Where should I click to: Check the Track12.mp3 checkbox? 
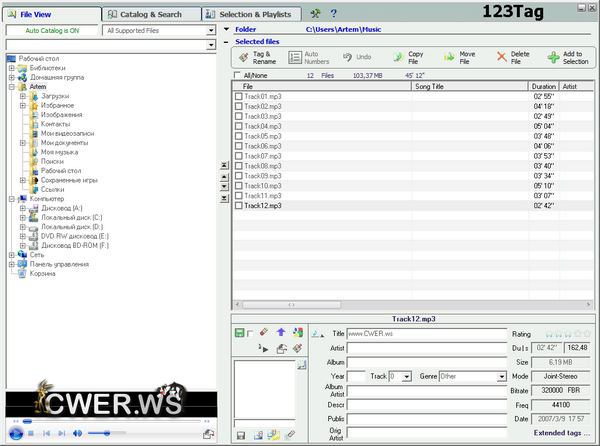tap(239, 206)
